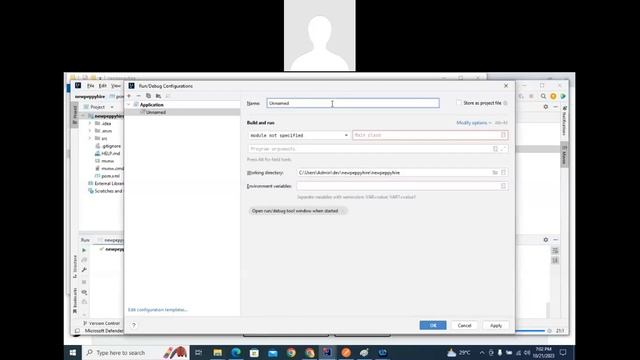Open the Bookmarks side tab in the IDE
This screenshot has width=640, height=360.
[75, 300]
